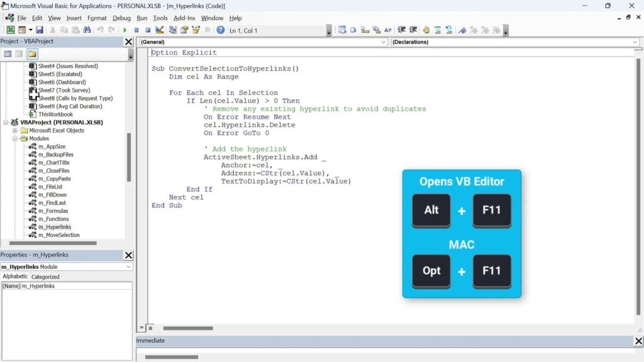This screenshot has height=362, width=644.
Task: Click the Find binoculars icon
Action: pyautogui.click(x=86, y=30)
